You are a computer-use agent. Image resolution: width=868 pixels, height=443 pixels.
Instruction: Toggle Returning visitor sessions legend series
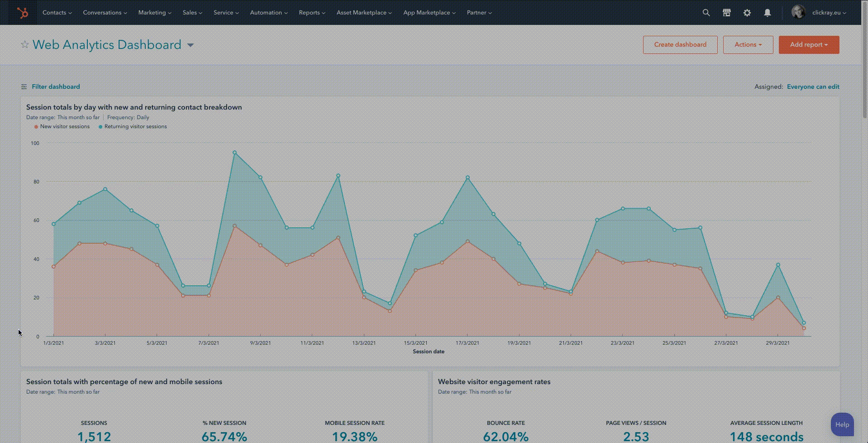tap(135, 127)
